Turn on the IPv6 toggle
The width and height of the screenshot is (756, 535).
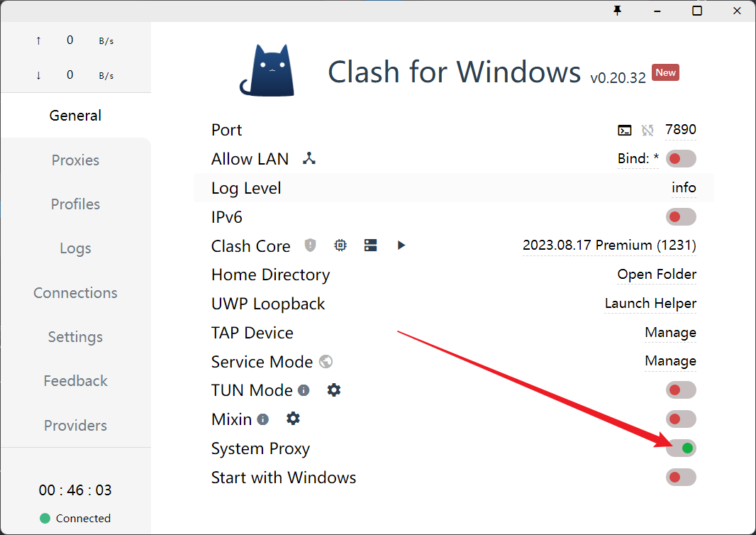coord(681,216)
